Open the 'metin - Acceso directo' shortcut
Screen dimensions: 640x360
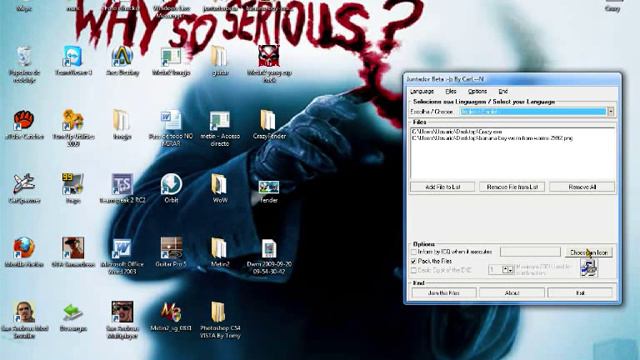tap(220, 120)
